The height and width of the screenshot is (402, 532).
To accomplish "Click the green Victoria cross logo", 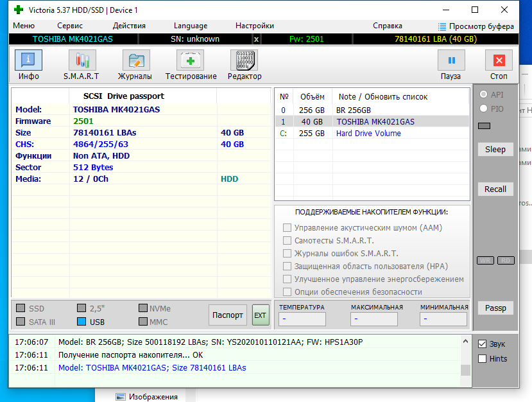I will coord(19,10).
